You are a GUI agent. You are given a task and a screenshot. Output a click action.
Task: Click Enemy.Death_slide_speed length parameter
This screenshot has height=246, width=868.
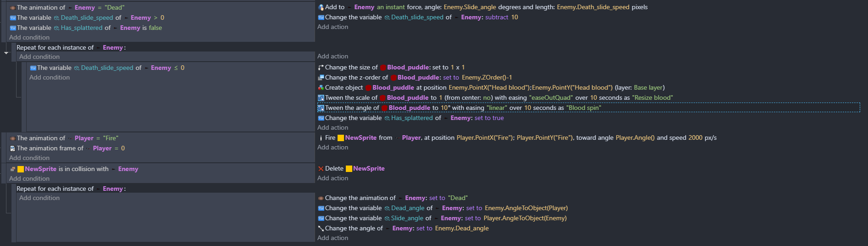click(x=593, y=7)
